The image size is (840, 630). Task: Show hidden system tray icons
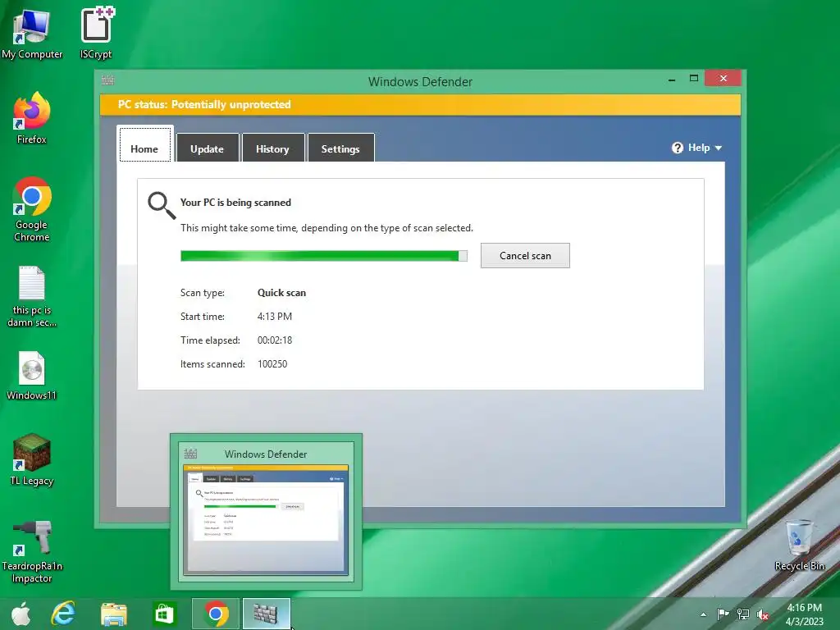click(703, 614)
